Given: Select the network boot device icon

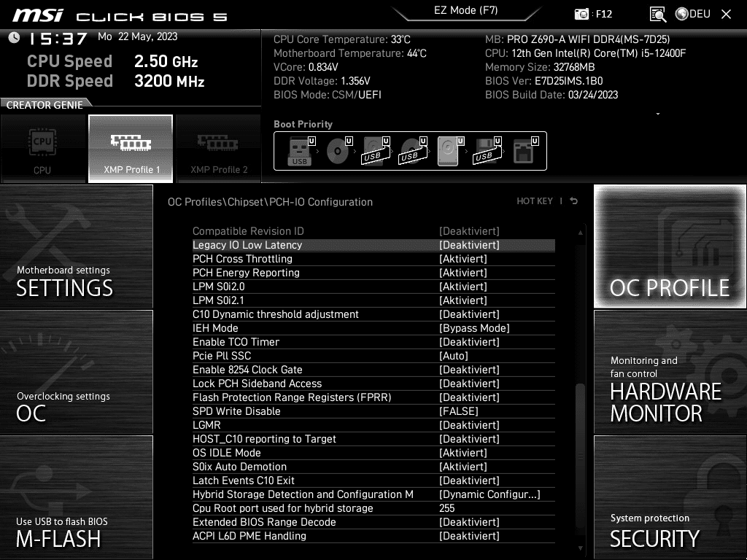Looking at the screenshot, I should point(525,151).
